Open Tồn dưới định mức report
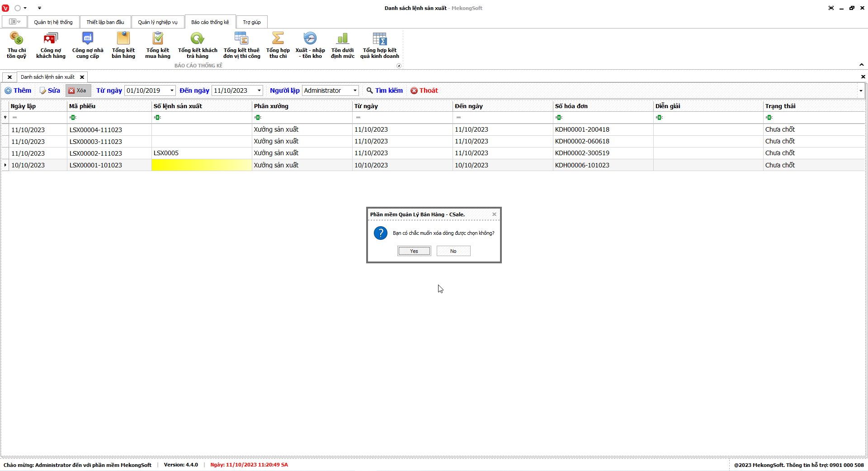The height and width of the screenshot is (471, 868). 343,45
